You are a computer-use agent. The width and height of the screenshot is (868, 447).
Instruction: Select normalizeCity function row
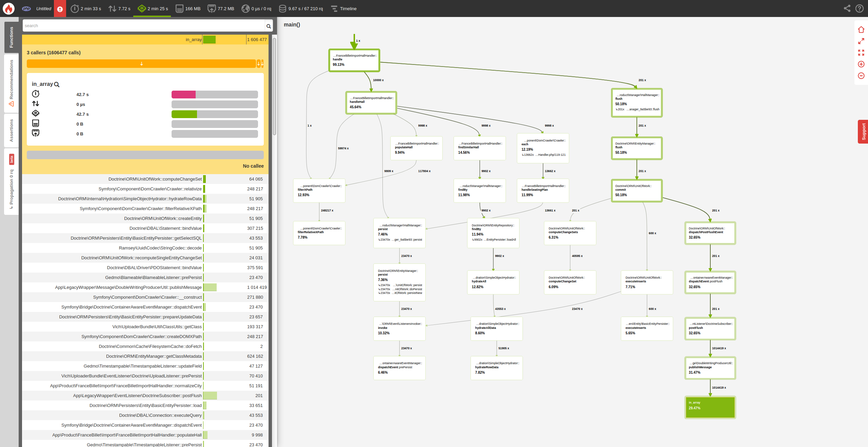point(145,386)
